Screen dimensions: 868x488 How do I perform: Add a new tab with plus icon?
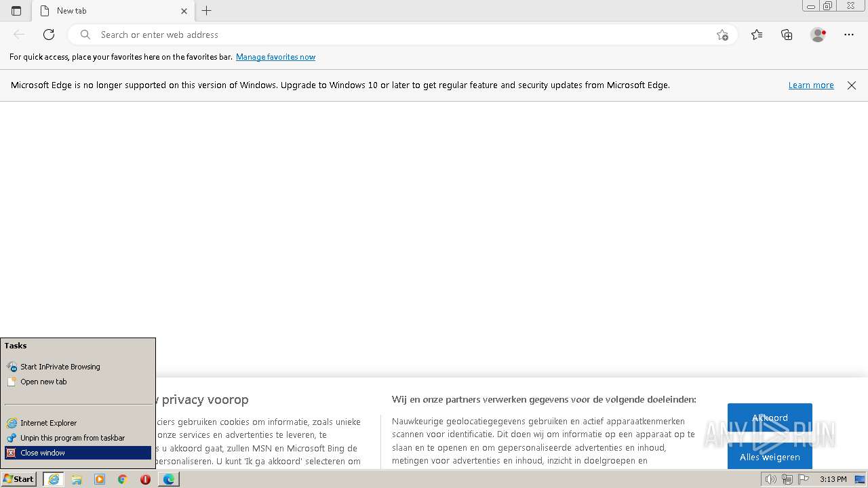pos(207,11)
